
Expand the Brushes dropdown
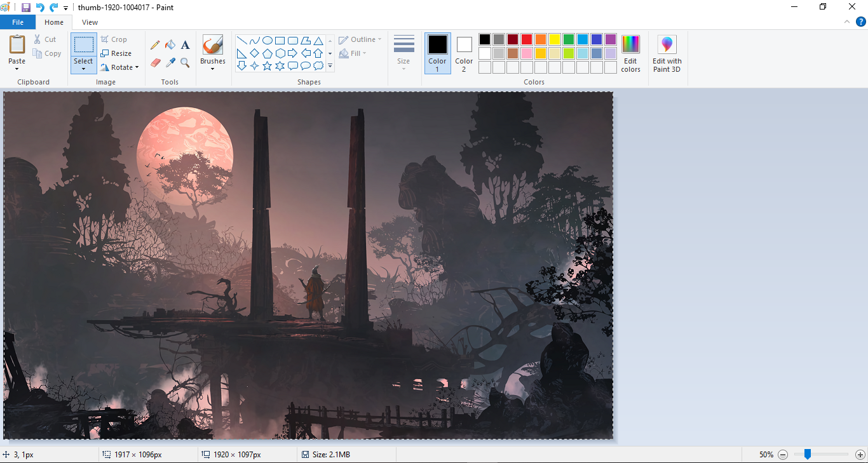click(212, 68)
